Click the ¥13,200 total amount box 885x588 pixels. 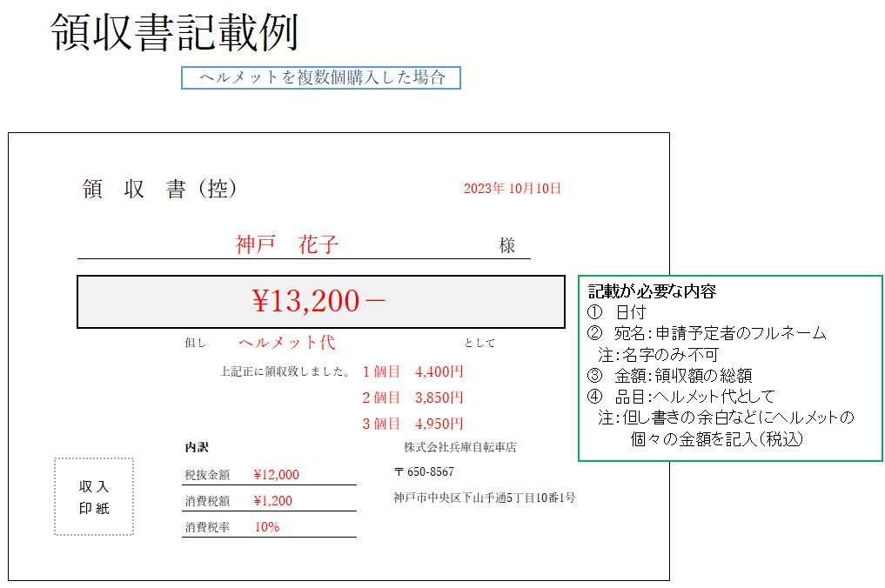320,301
